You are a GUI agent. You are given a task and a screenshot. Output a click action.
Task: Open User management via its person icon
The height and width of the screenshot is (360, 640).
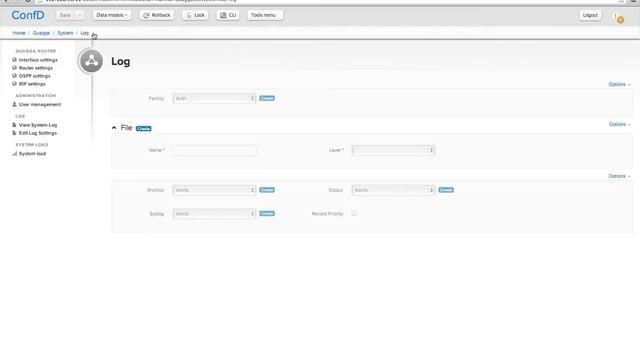point(14,104)
